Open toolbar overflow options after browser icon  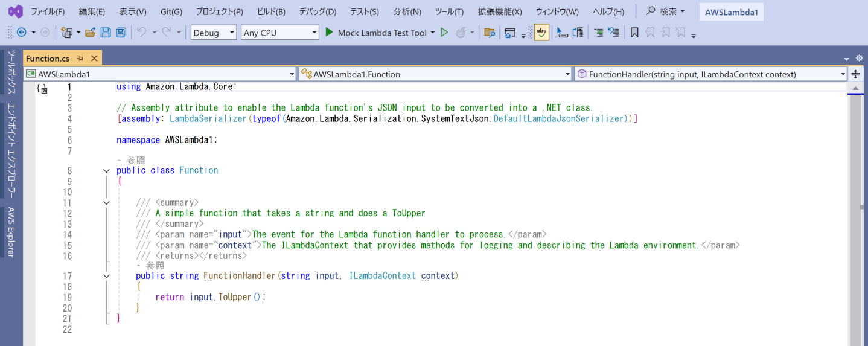click(523, 35)
